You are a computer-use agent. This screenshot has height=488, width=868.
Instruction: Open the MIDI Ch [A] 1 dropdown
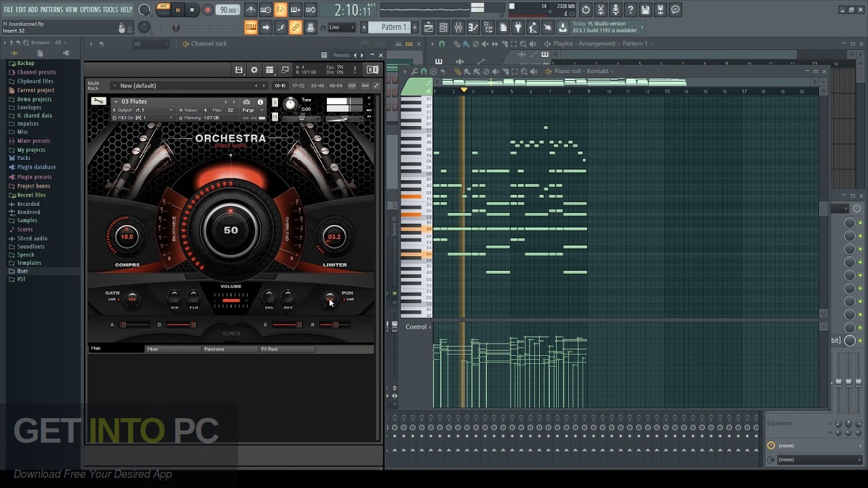click(144, 118)
